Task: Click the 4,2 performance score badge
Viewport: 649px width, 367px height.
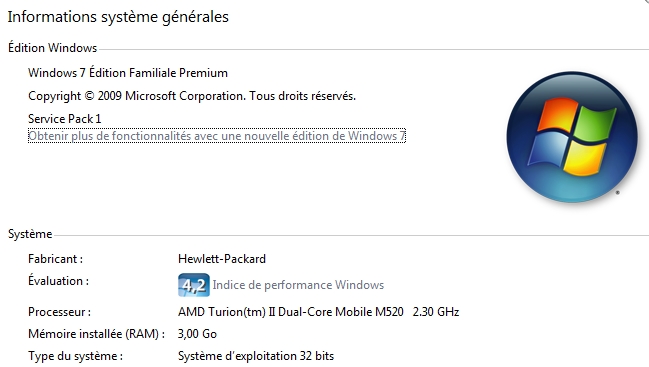Action: 194,285
